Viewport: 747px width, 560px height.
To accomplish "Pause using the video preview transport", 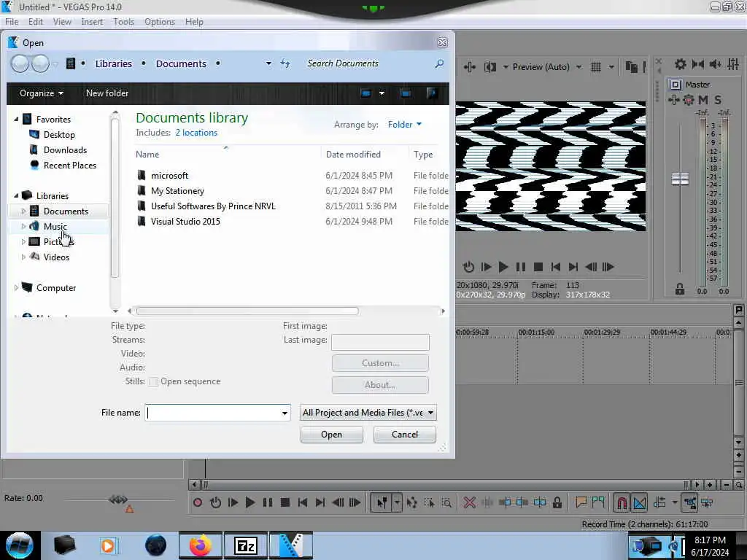I will [521, 267].
